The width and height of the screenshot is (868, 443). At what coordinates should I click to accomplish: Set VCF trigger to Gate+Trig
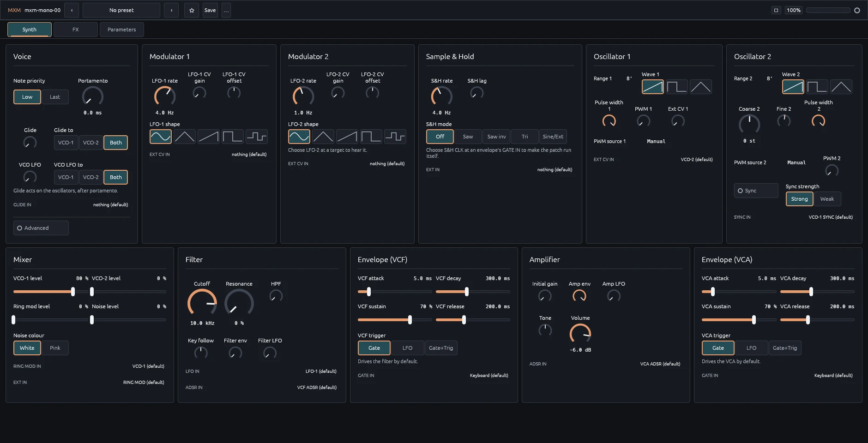(441, 348)
